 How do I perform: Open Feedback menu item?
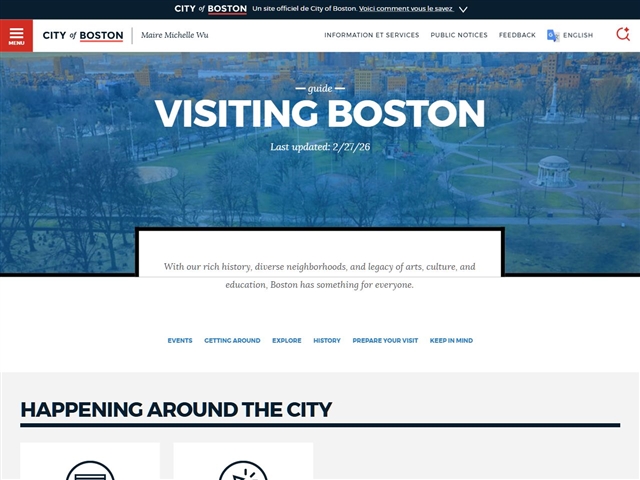[517, 35]
